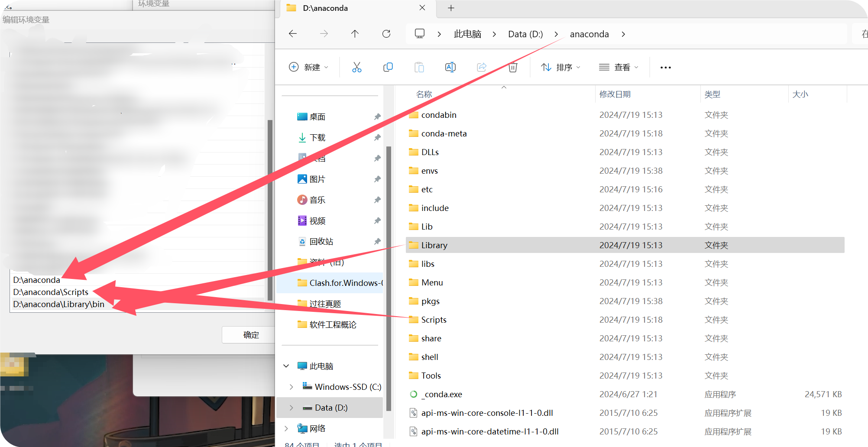
Task: Cut the selected item with scissors icon
Action: coord(356,67)
